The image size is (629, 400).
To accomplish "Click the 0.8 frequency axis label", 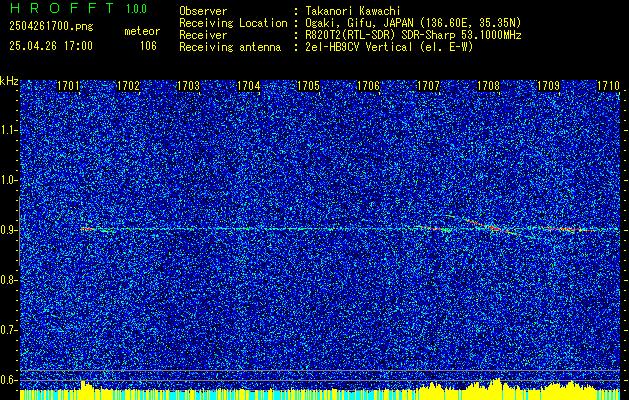I will pos(8,280).
